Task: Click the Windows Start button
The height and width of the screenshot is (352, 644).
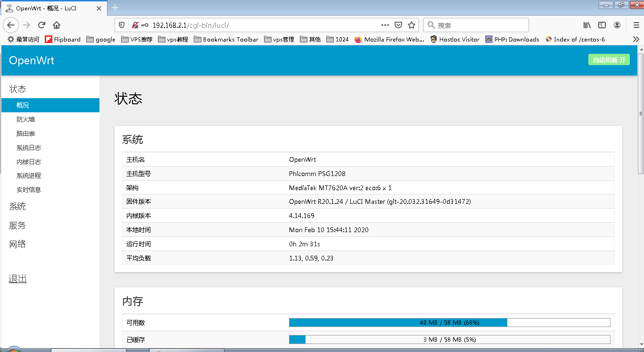Action: (13, 350)
